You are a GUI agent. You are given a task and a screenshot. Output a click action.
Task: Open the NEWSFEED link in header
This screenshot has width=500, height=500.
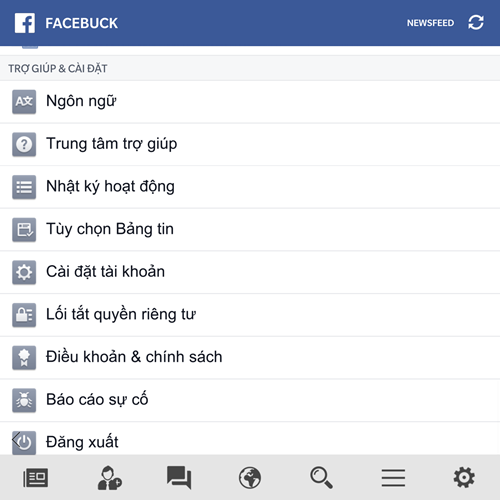pos(430,23)
